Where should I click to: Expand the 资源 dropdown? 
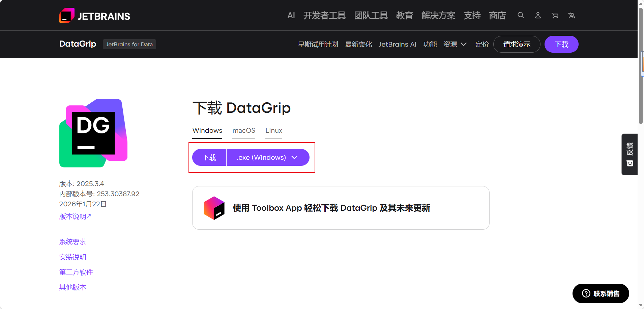tap(455, 44)
